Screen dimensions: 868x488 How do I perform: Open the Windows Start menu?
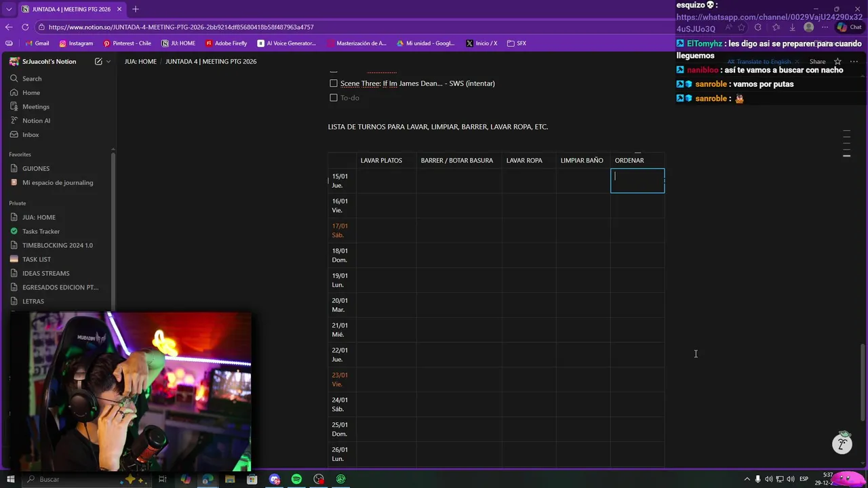tap(11, 479)
